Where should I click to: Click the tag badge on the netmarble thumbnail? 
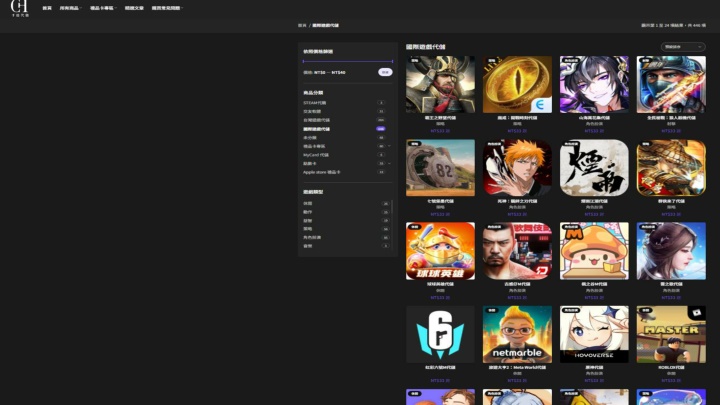coord(492,310)
